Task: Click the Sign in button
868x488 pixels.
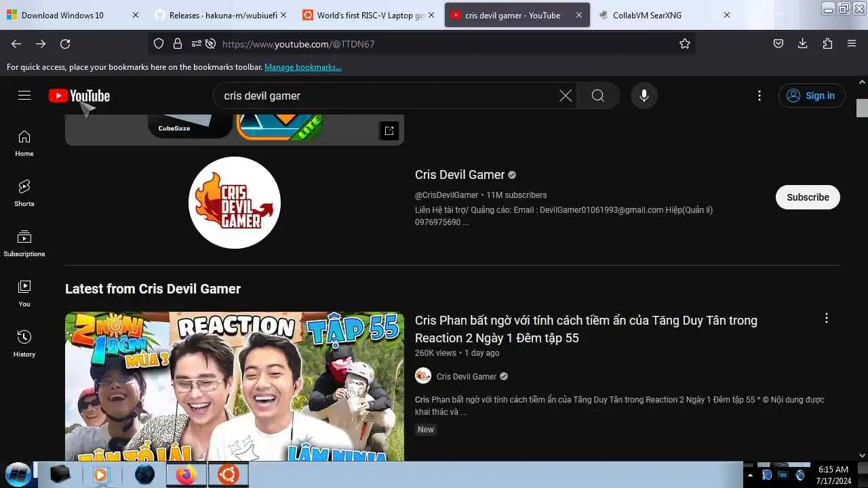Action: (812, 96)
